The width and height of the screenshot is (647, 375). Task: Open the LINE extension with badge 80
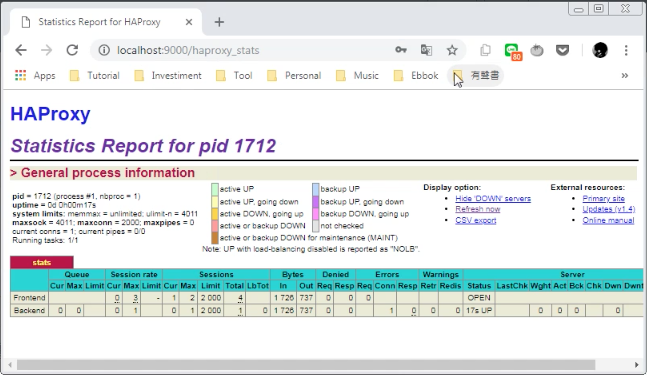(x=512, y=51)
